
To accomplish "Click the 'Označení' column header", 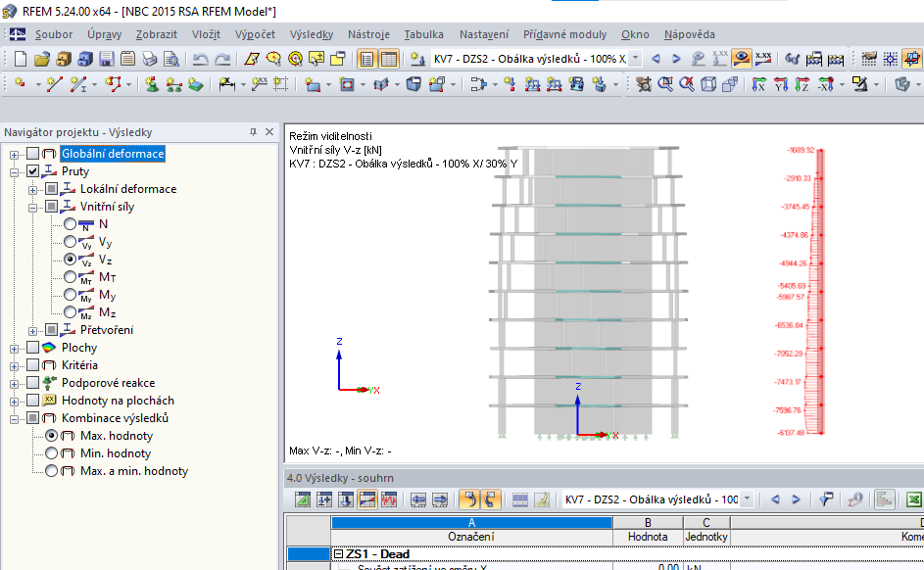I will pyautogui.click(x=471, y=537).
